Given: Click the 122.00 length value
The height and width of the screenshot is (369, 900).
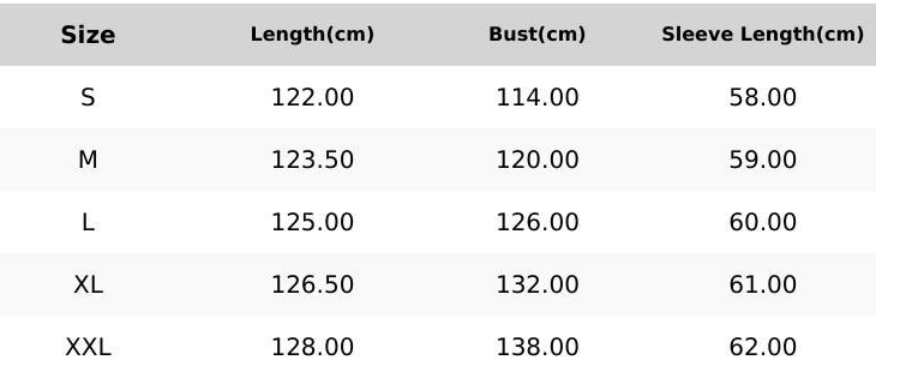Looking at the screenshot, I should click(312, 98).
